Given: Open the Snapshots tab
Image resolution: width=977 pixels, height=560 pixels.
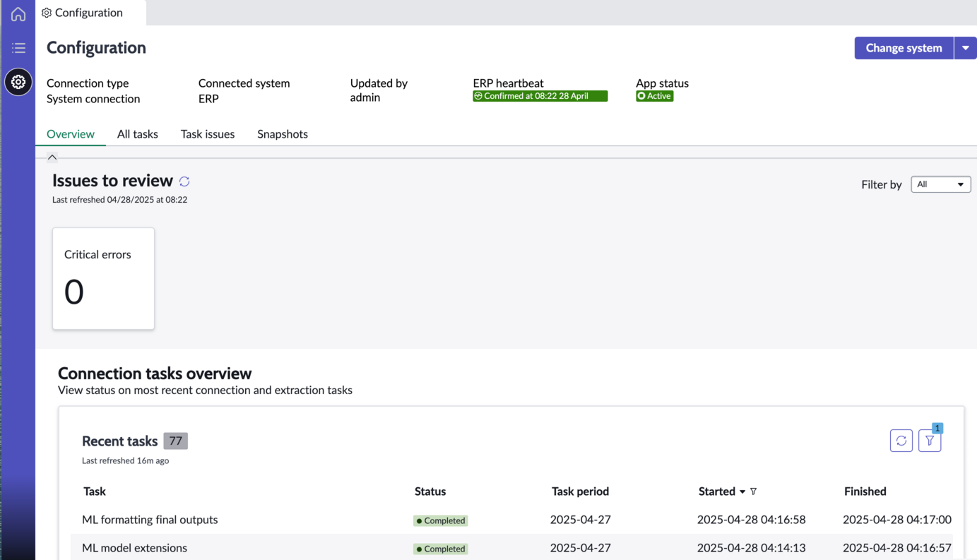Looking at the screenshot, I should (283, 134).
